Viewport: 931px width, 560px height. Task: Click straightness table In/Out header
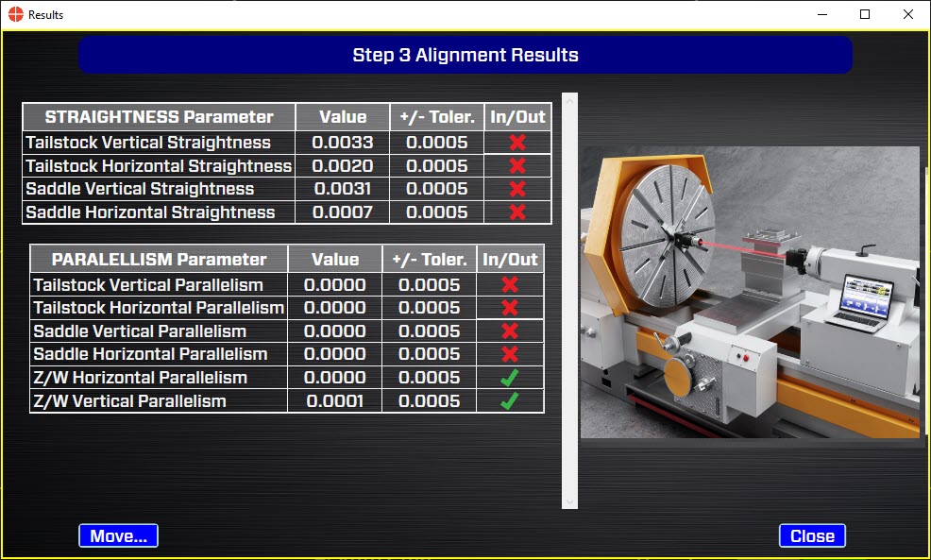coord(517,117)
